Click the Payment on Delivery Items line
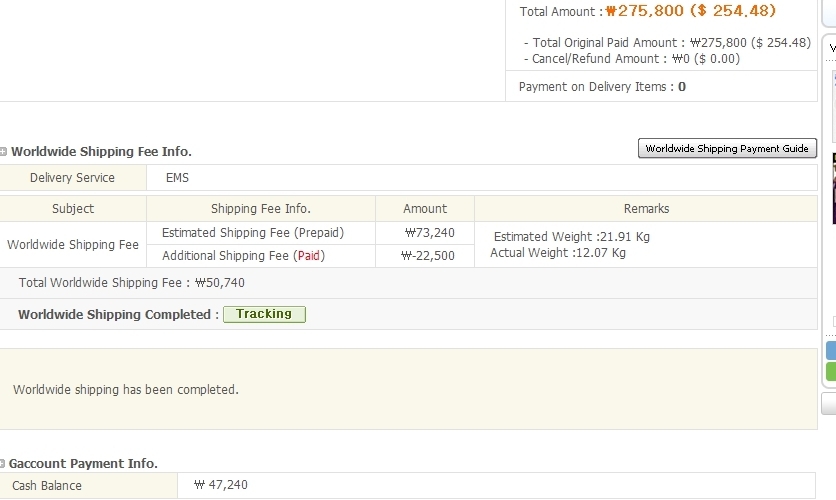Screen dimensions: 836x500 602,87
